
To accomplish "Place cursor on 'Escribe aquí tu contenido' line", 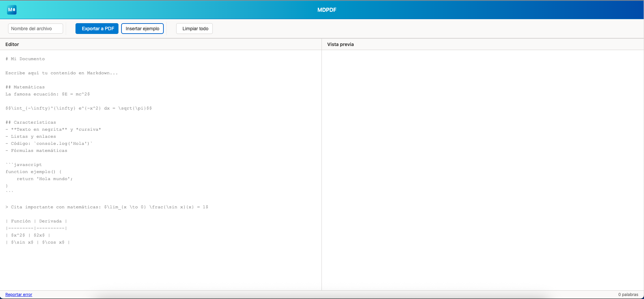I will (x=61, y=73).
